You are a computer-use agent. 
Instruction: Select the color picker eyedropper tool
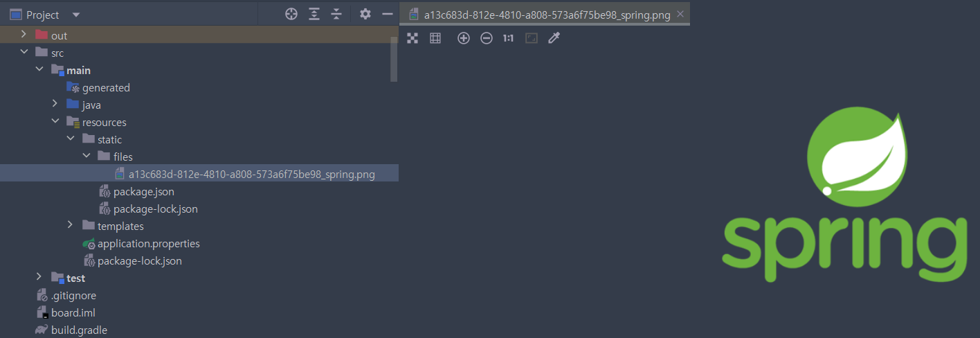click(554, 38)
